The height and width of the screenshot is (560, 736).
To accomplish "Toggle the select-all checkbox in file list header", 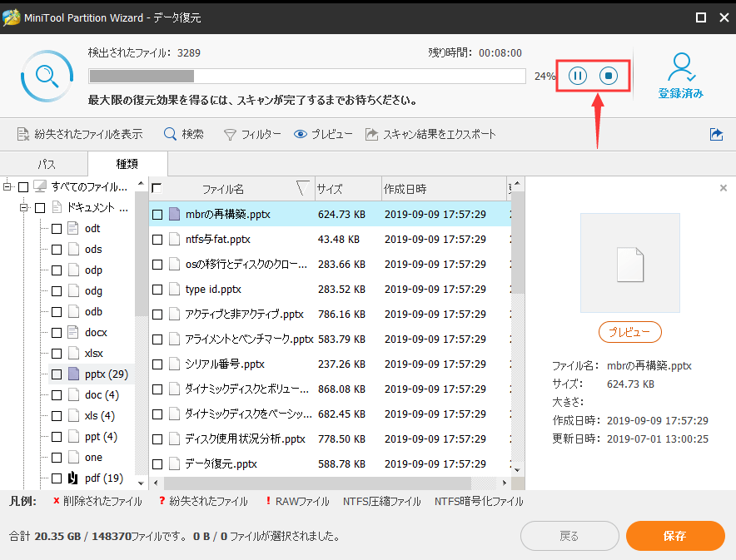I will point(156,189).
